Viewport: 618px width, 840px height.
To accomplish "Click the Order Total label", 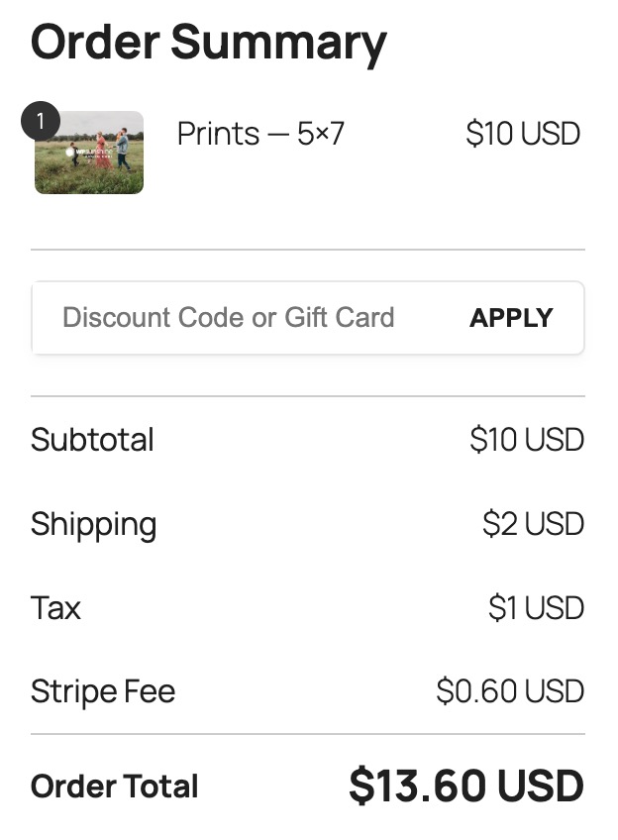I will coord(113,786).
